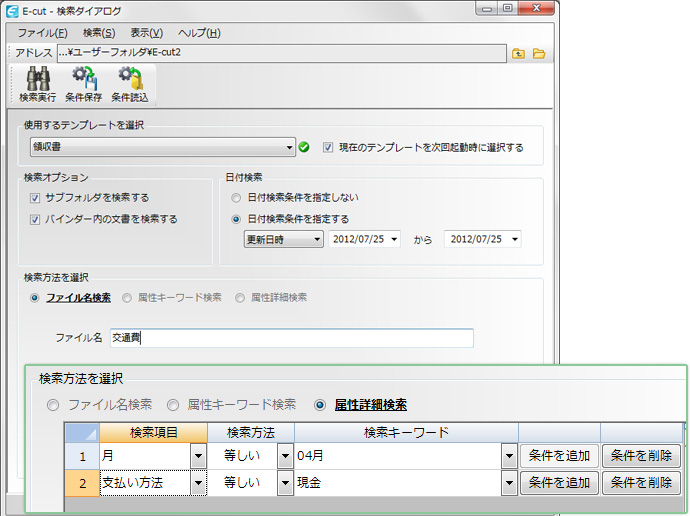Screen dimensions: 690x516
Task: Open the 更新日時 date type dropdown
Action: tap(284, 239)
